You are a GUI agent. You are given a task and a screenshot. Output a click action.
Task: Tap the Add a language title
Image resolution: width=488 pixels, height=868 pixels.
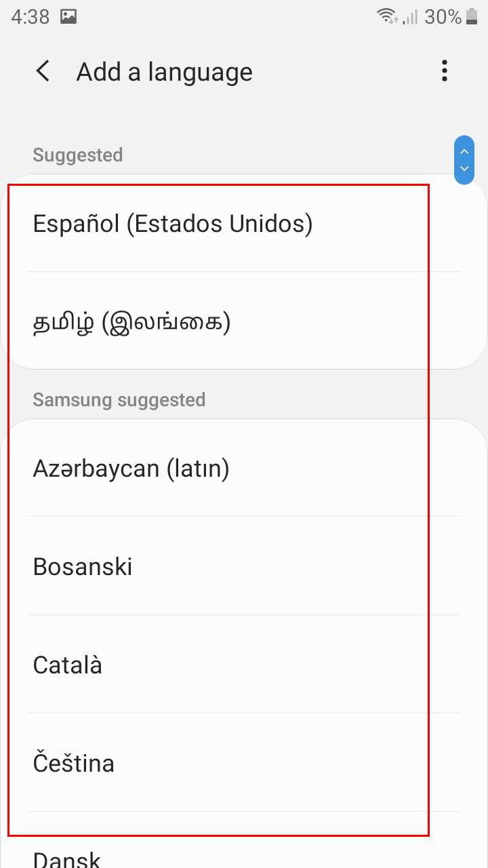[x=164, y=71]
